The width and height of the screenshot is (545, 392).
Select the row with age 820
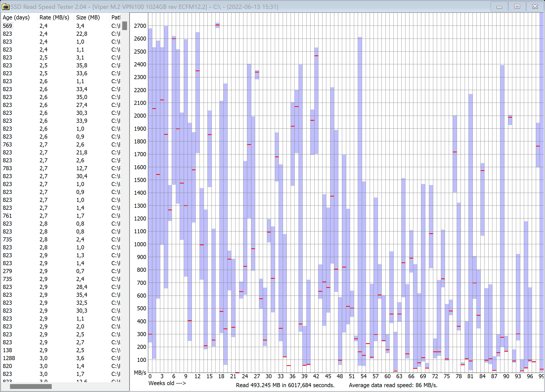8,366
